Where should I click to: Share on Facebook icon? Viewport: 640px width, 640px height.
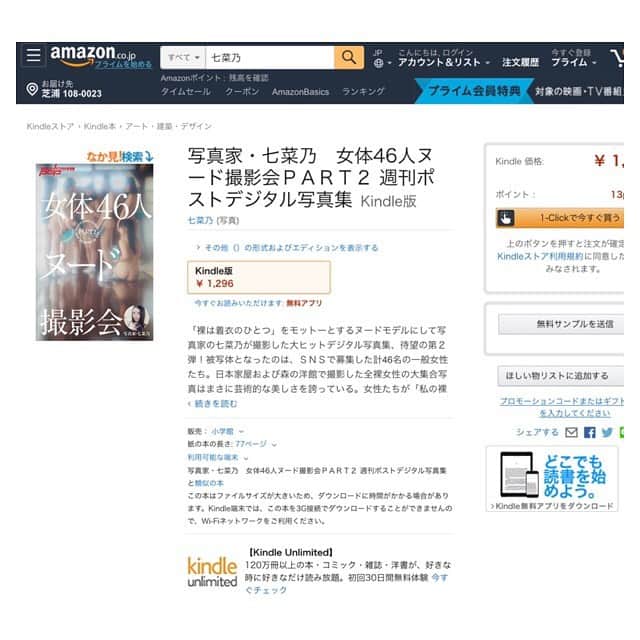[589, 432]
